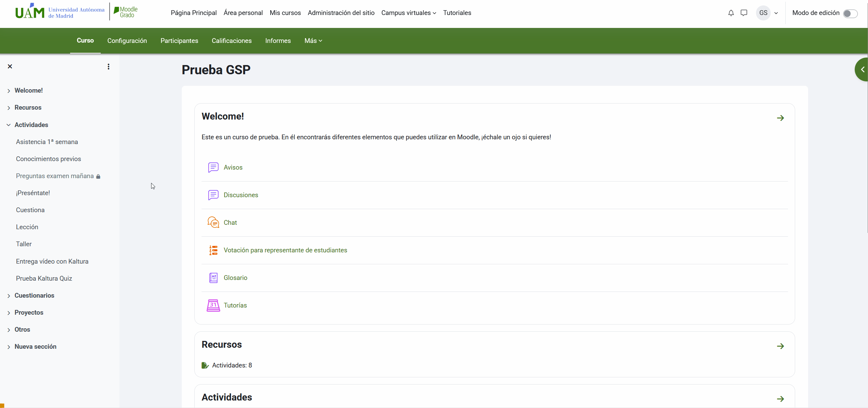Screen dimensions: 868x408
Task: Expand the Cuestionarios section in sidebar
Action: 9,296
